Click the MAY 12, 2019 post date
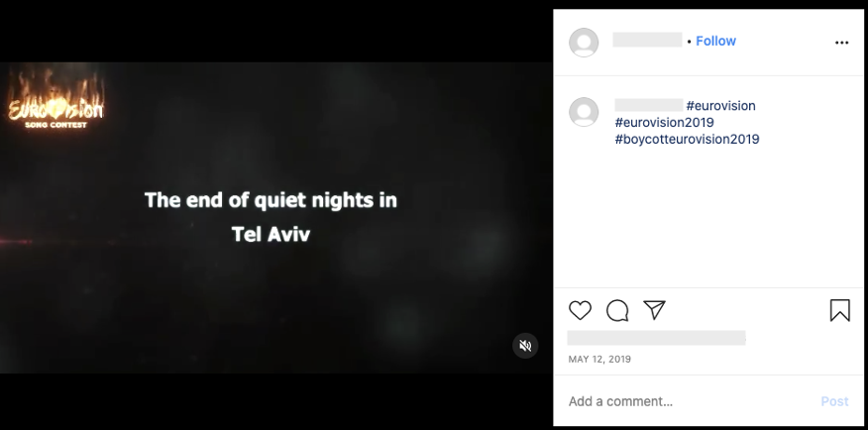The width and height of the screenshot is (868, 430). pyautogui.click(x=599, y=360)
